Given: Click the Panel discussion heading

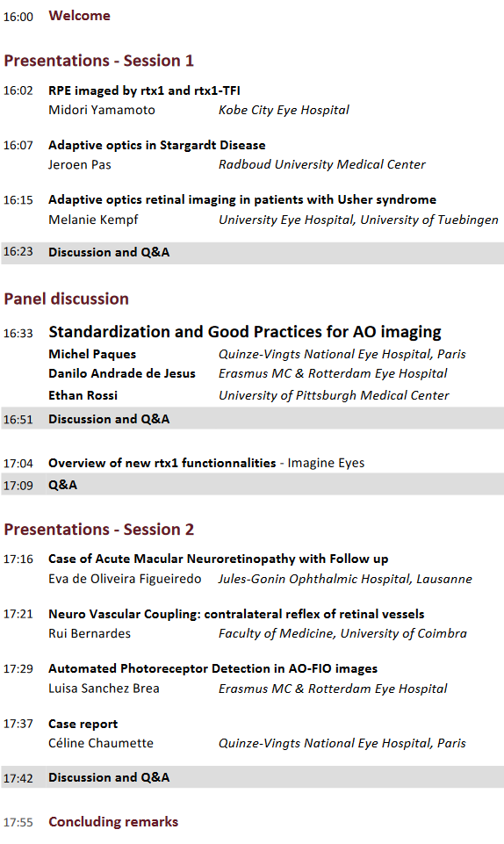Looking at the screenshot, I should point(66,299).
